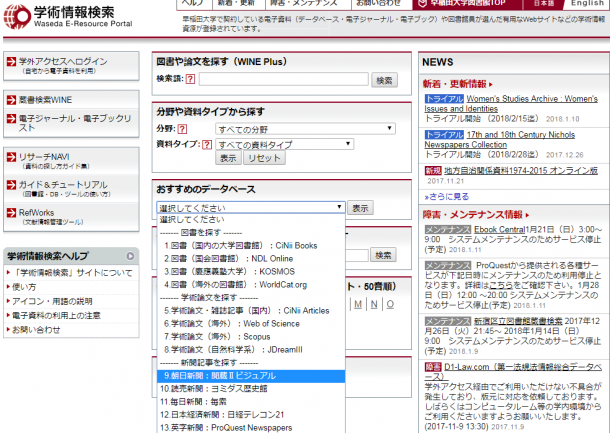Click »さらに見る link
Viewport: 610px width, 433px height.
pyautogui.click(x=447, y=196)
